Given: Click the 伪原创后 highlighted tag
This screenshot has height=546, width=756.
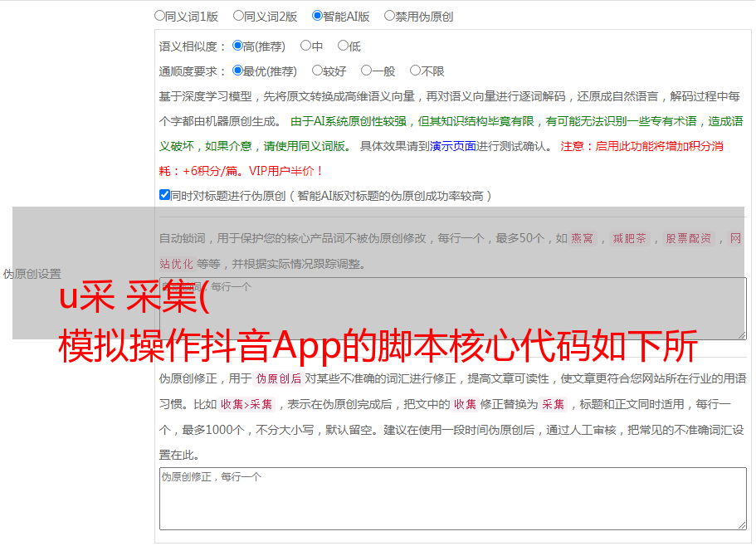Looking at the screenshot, I should 279,378.
